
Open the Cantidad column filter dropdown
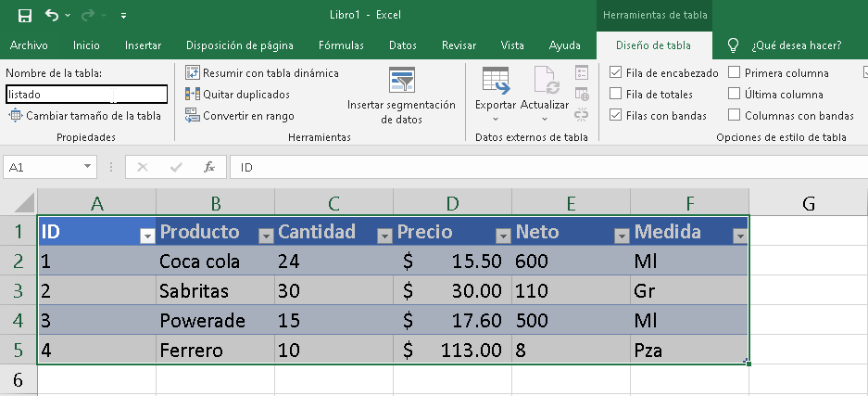click(x=384, y=236)
